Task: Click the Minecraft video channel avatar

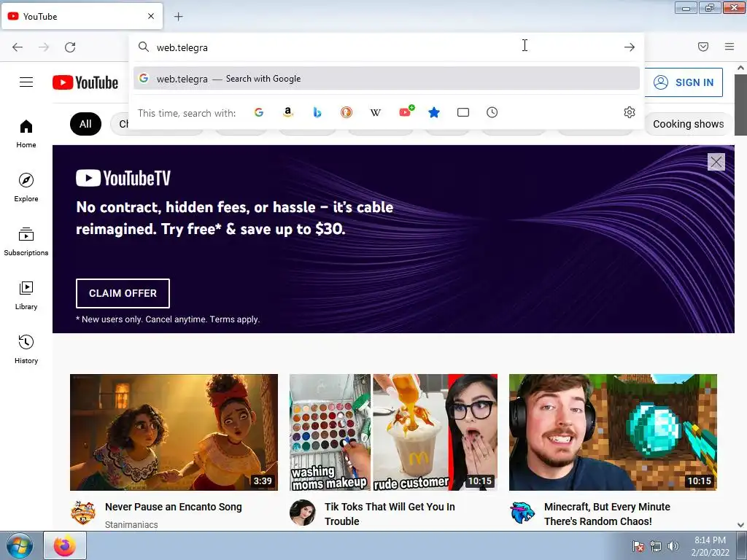Action: [522, 513]
